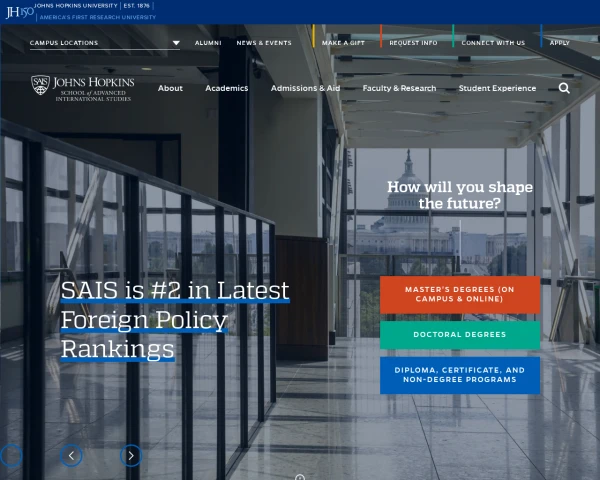The width and height of the screenshot is (600, 480).
Task: Open the Student Experience menu
Action: point(497,88)
